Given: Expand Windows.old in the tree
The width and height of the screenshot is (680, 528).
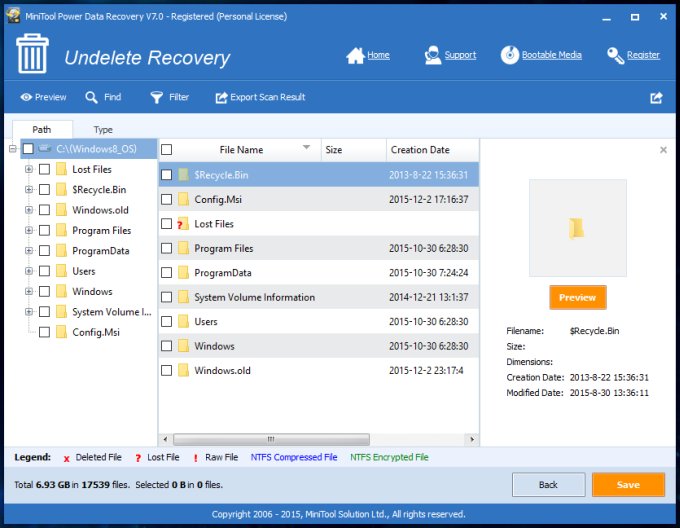Looking at the screenshot, I should click(29, 210).
